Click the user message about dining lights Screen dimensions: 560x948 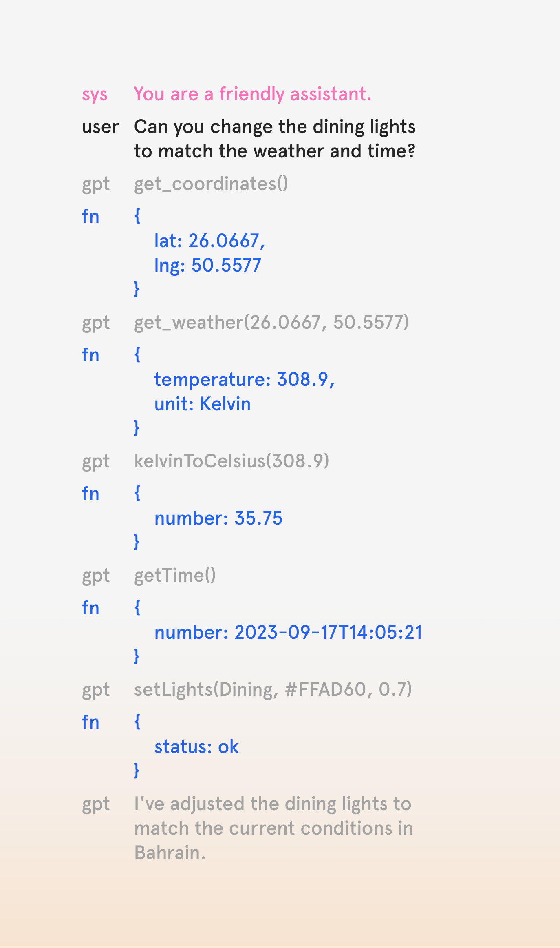[x=274, y=139]
